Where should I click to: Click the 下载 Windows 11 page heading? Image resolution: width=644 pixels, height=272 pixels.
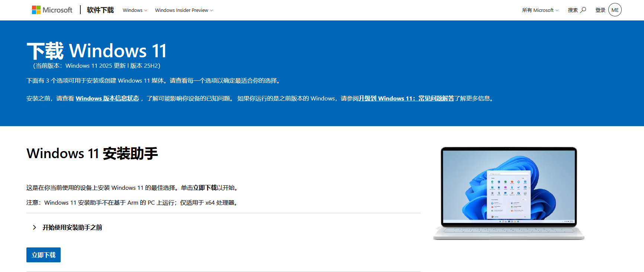[97, 51]
